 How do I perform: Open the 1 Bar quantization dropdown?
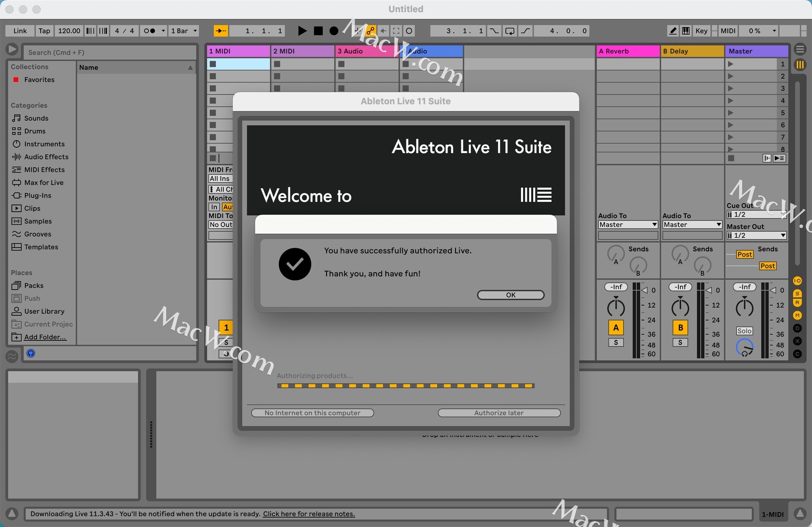[x=184, y=31]
